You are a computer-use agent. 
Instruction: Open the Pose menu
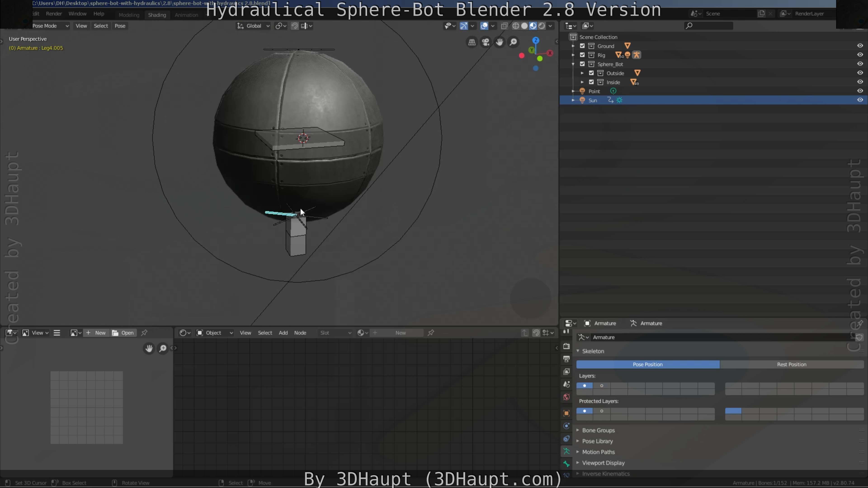click(x=120, y=26)
